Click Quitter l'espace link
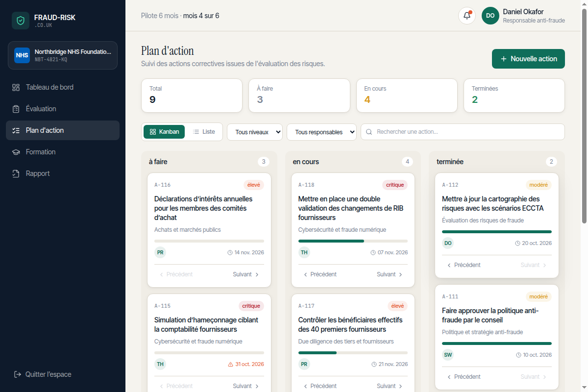Image resolution: width=588 pixels, height=392 pixels. [x=42, y=374]
